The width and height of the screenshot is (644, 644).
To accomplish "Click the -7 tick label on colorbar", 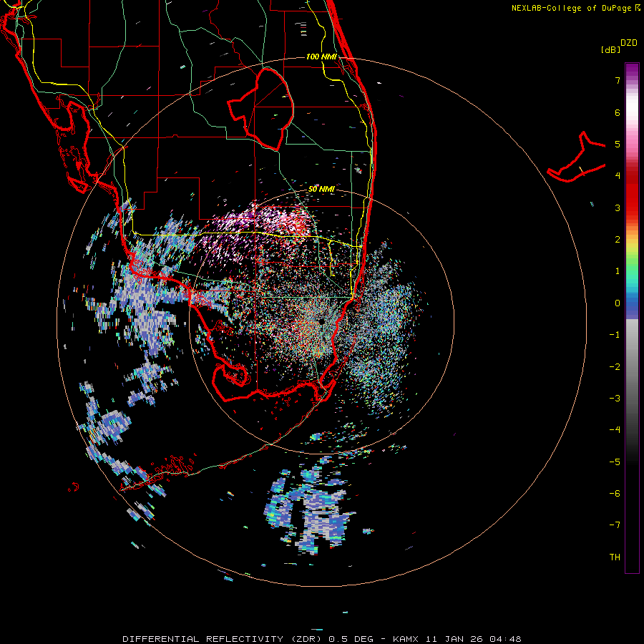I will tap(615, 525).
